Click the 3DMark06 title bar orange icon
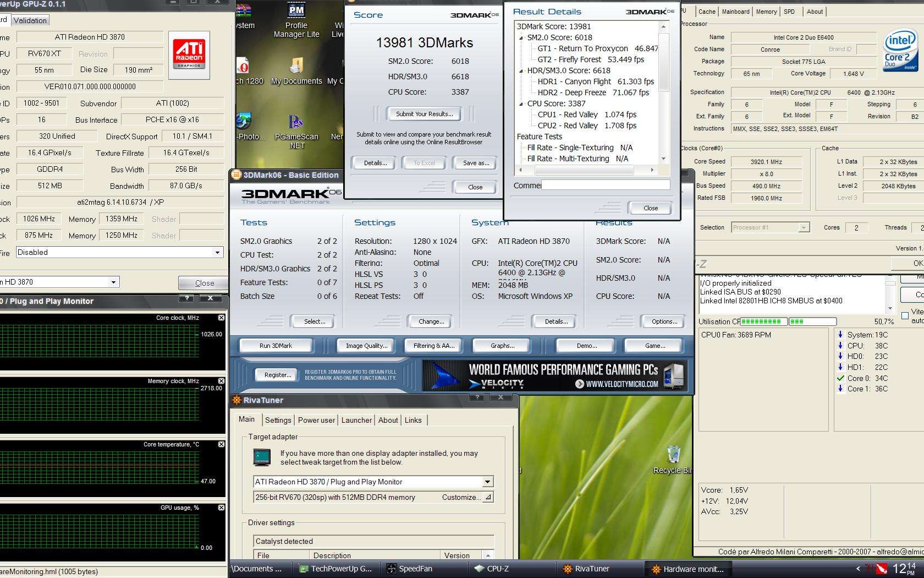This screenshot has height=578, width=924. (237, 175)
